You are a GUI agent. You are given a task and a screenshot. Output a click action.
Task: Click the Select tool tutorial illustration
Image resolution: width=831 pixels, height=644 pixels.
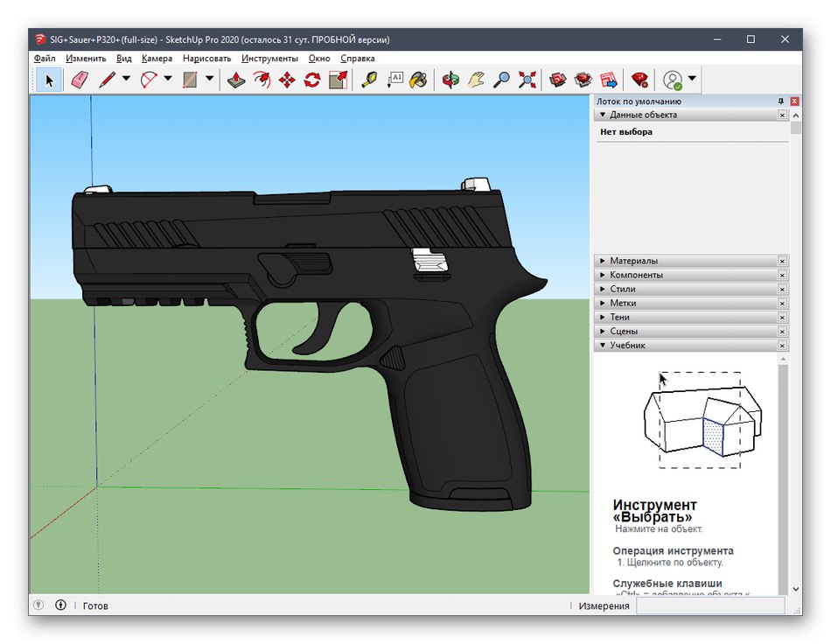click(701, 419)
